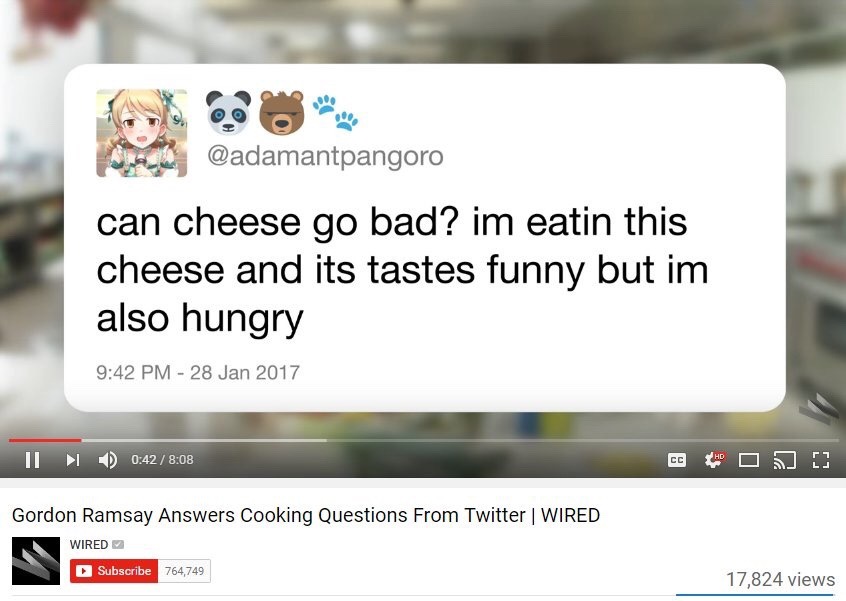Image resolution: width=846 pixels, height=601 pixels.
Task: Toggle closed captions on
Action: [677, 460]
